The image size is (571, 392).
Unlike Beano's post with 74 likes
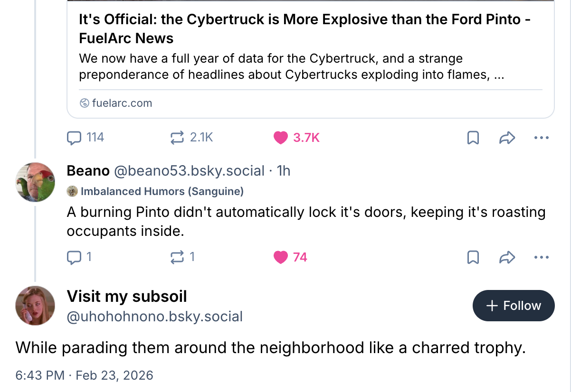click(x=281, y=257)
